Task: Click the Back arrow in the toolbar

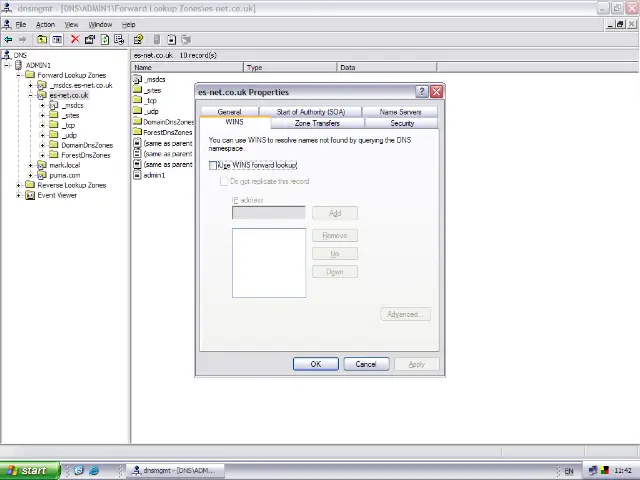Action: pyautogui.click(x=8, y=40)
